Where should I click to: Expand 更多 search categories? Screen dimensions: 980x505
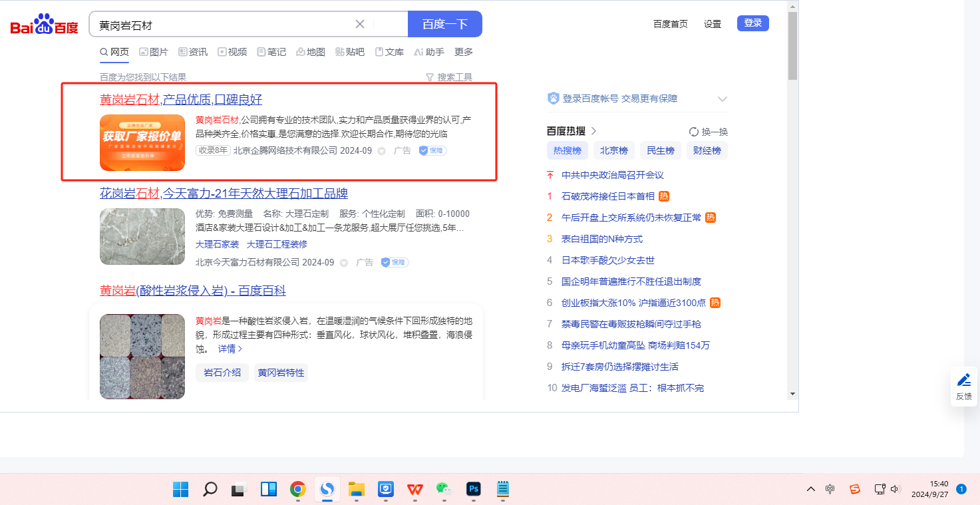pyautogui.click(x=464, y=52)
